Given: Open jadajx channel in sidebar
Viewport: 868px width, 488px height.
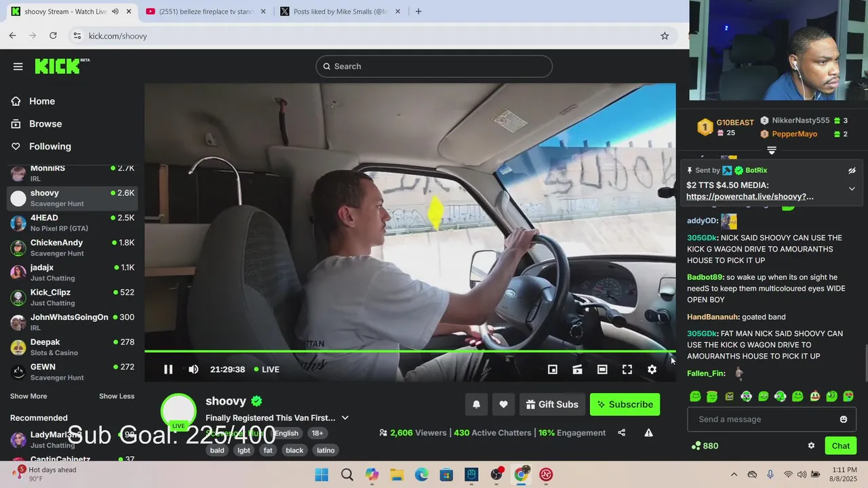Looking at the screenshot, I should pos(73,272).
